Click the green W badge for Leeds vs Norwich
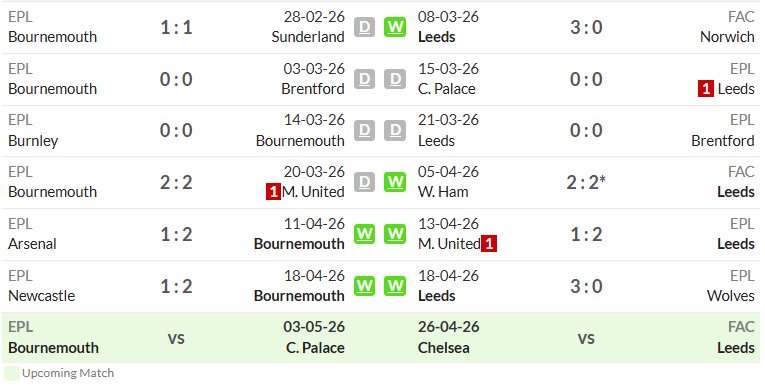 click(x=395, y=27)
